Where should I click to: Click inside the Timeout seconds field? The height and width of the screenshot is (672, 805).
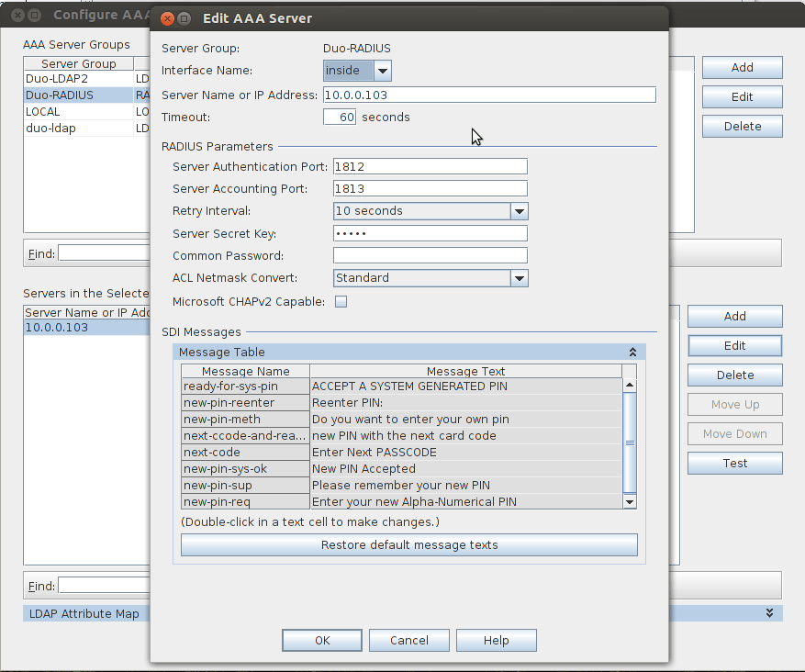click(x=339, y=117)
